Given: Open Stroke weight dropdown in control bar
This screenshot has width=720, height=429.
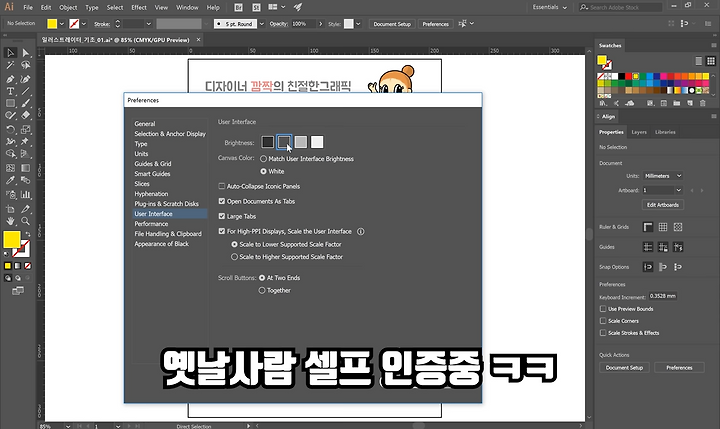Looking at the screenshot, I should coord(149,24).
